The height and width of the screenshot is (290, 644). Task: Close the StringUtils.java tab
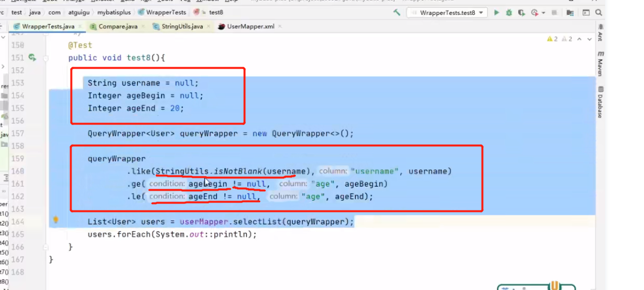click(208, 27)
